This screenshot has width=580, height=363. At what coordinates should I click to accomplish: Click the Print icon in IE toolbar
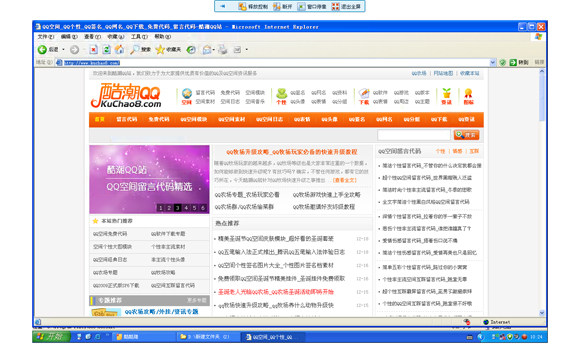222,49
